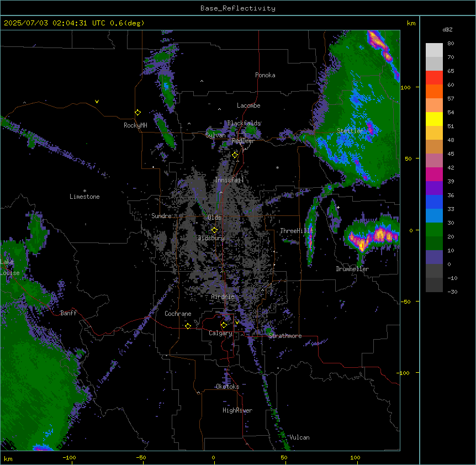This screenshot has height=465, width=476.
Task: Click the purple 36-39 dBZ legend swatch
Action: pos(434,188)
